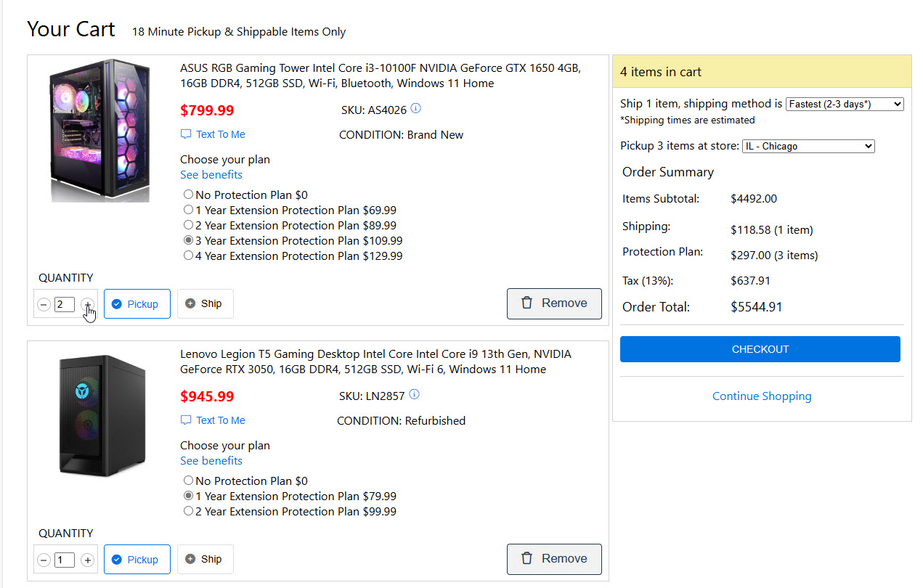Open the shipping method dropdown
923x588 pixels.
click(844, 104)
